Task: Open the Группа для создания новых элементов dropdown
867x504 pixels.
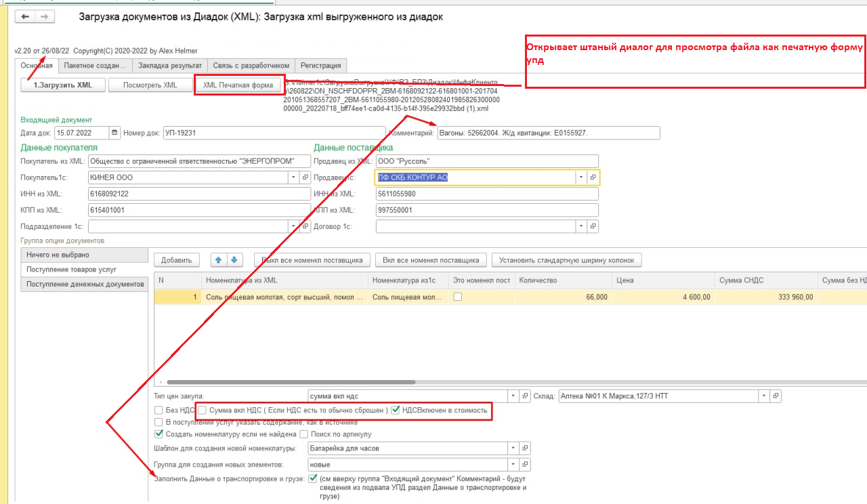Action: click(x=514, y=465)
